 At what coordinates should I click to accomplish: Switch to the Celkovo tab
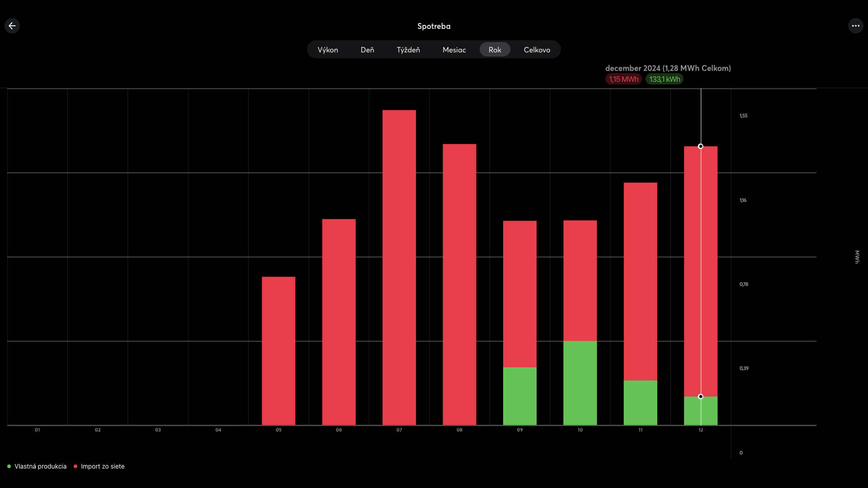[537, 50]
